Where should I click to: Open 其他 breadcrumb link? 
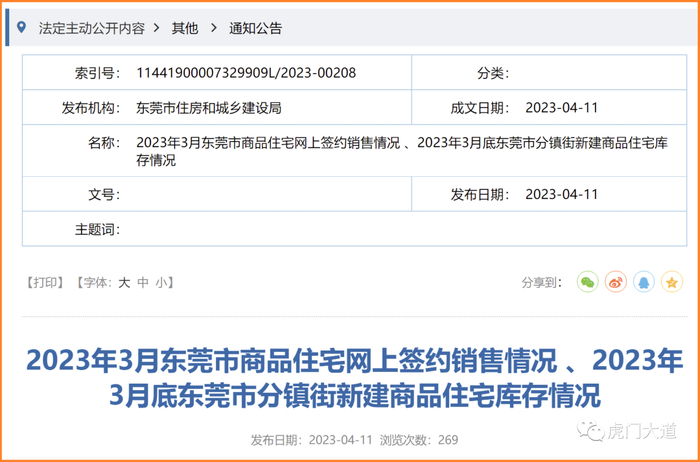(185, 29)
